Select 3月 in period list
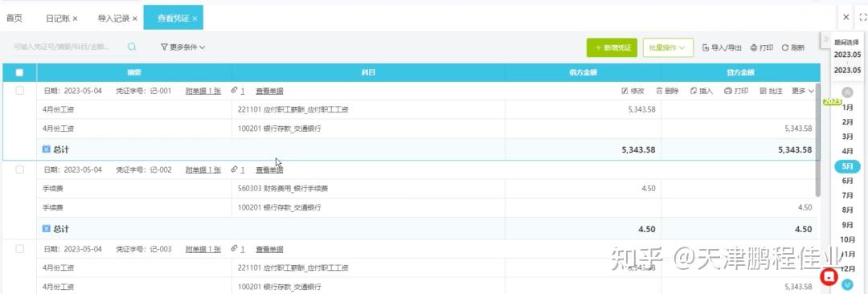The width and height of the screenshot is (868, 294). 847,137
